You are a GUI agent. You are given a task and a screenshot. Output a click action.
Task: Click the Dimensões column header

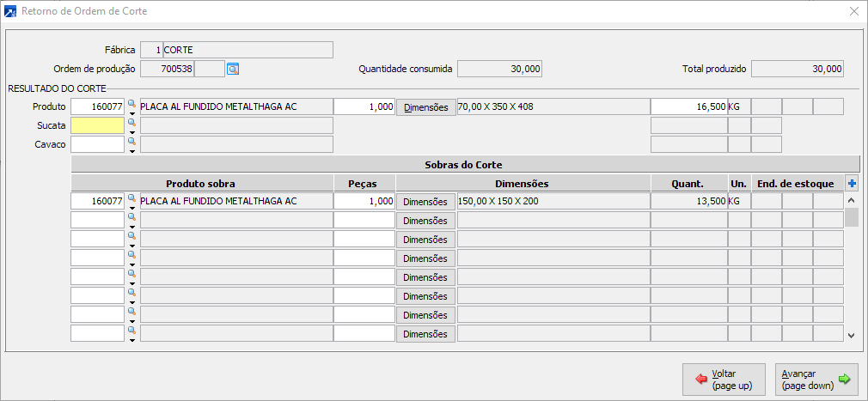coord(522,183)
